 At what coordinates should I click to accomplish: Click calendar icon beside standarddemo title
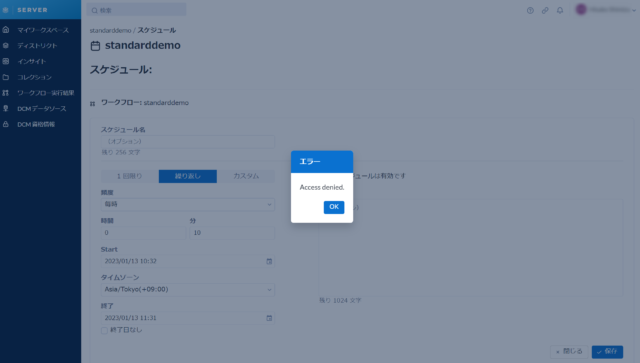pyautogui.click(x=95, y=46)
